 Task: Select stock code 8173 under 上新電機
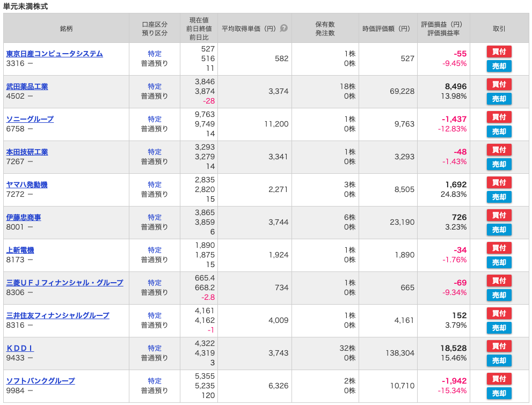pos(15,260)
